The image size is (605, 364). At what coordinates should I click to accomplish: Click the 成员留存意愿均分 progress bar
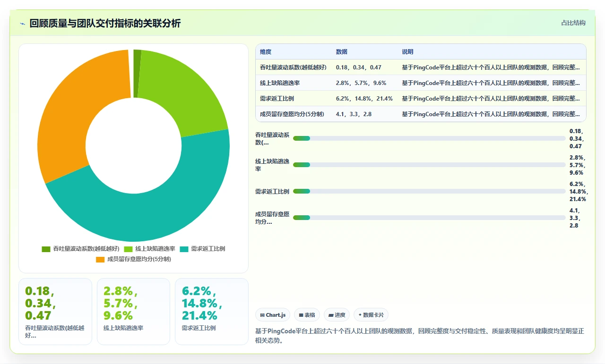point(429,218)
